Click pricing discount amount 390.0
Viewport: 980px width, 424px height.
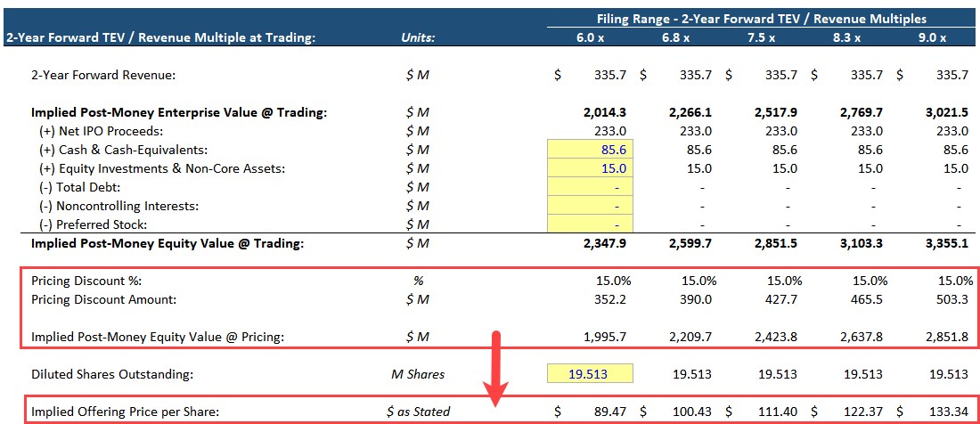point(697,299)
